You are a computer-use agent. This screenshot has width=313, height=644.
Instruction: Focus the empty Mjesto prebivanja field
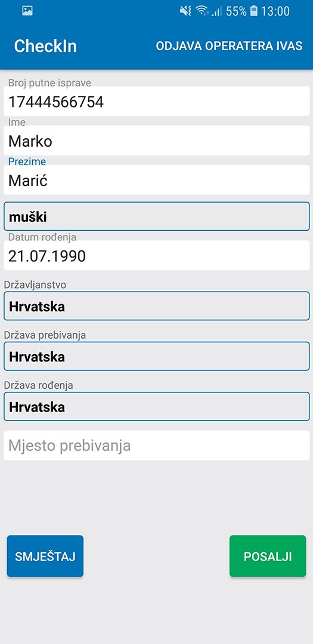pos(156,445)
